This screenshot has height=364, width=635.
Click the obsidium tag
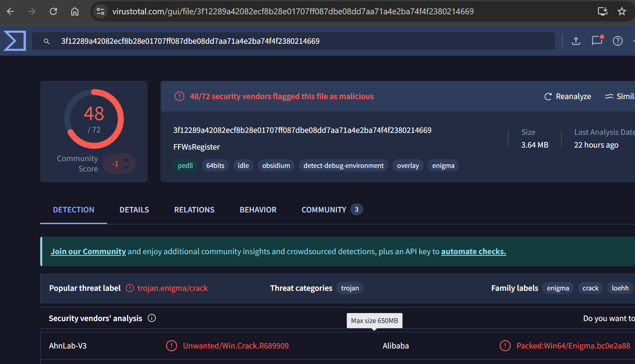276,165
